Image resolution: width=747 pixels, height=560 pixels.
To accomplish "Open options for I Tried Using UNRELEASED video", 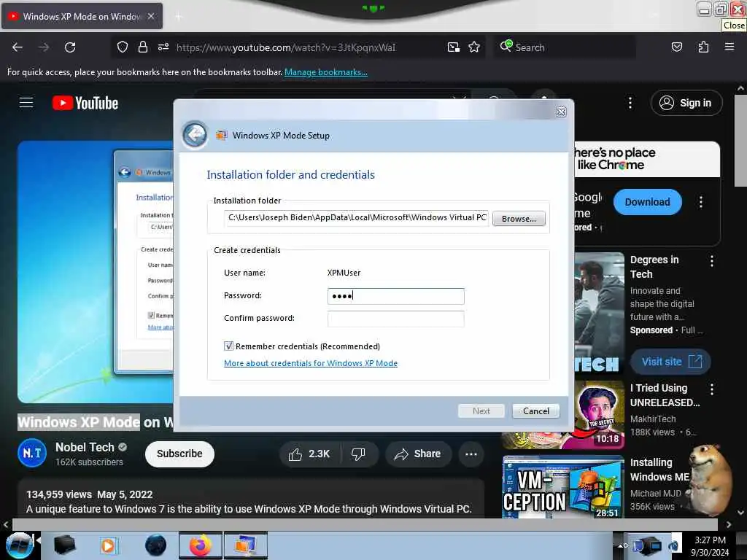I will pos(712,389).
